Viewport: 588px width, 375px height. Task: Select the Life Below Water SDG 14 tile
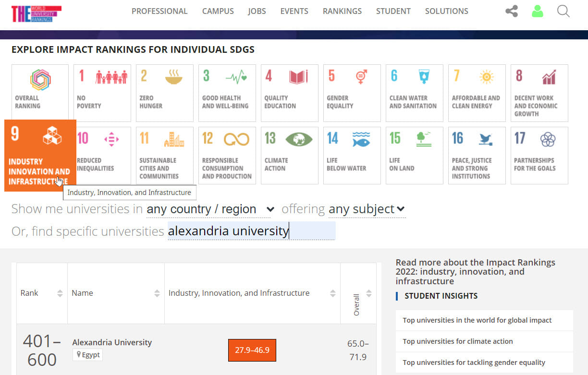pyautogui.click(x=352, y=155)
